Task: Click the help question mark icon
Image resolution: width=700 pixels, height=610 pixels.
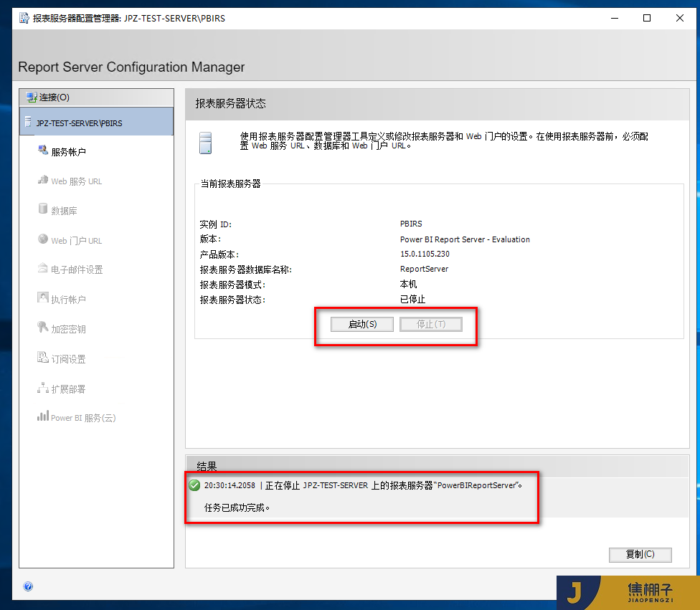Action: click(x=27, y=586)
